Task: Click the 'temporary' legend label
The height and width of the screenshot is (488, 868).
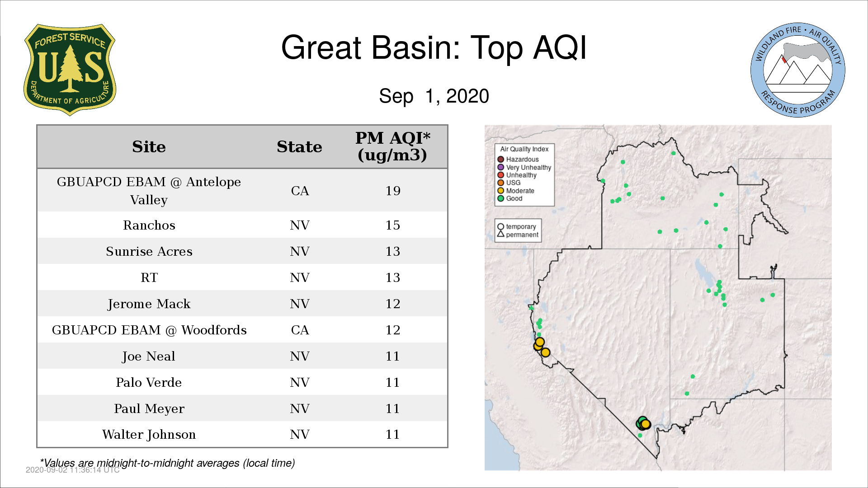Action: tap(521, 227)
